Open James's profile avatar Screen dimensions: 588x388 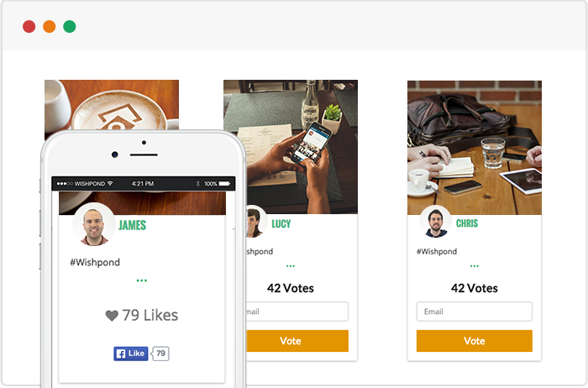pos(94,224)
